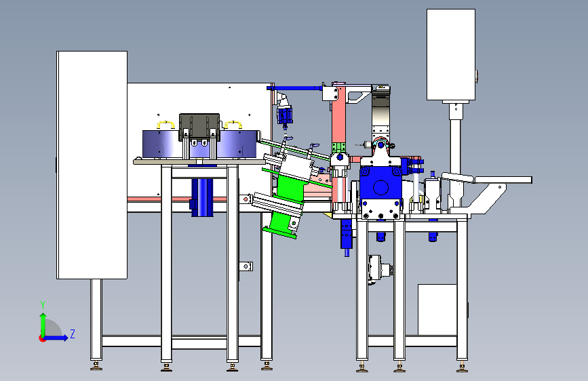Pick the small white box inside the right frame

437,310
